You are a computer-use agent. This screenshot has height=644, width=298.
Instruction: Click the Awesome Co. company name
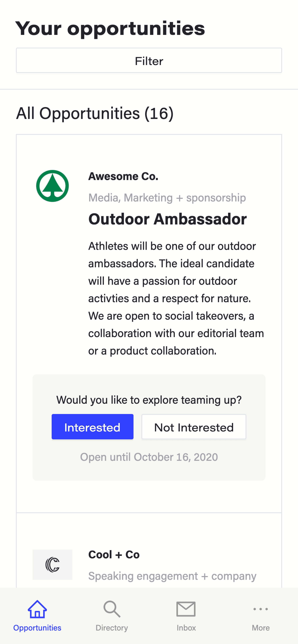click(x=123, y=176)
